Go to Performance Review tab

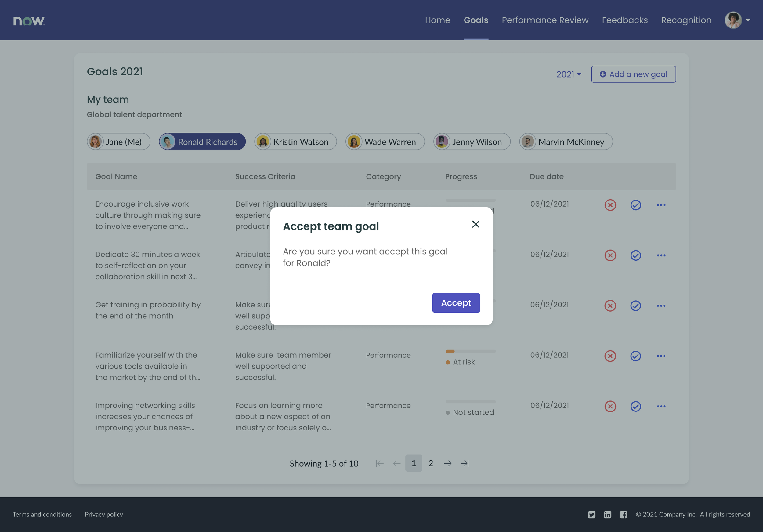coord(545,20)
